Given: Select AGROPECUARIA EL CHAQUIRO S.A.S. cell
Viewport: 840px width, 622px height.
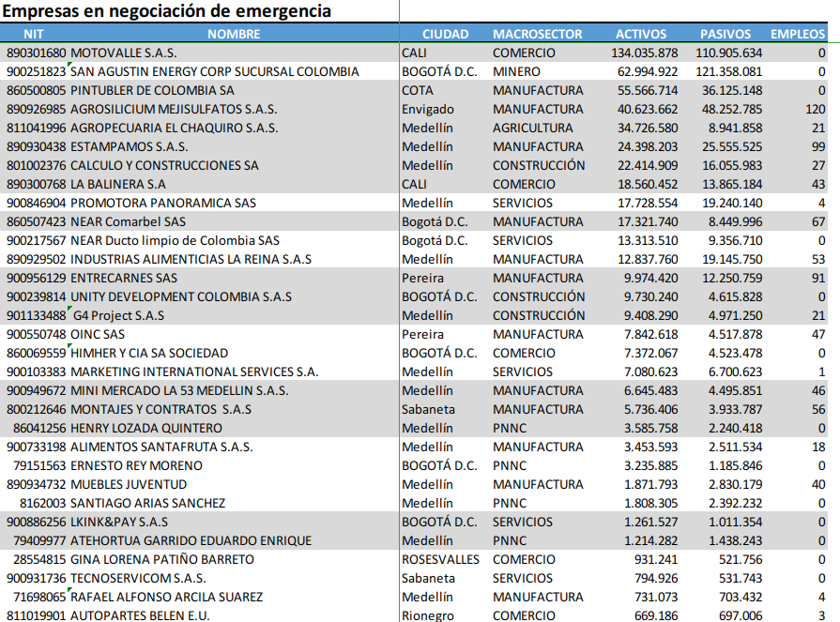Looking at the screenshot, I should point(175,128).
